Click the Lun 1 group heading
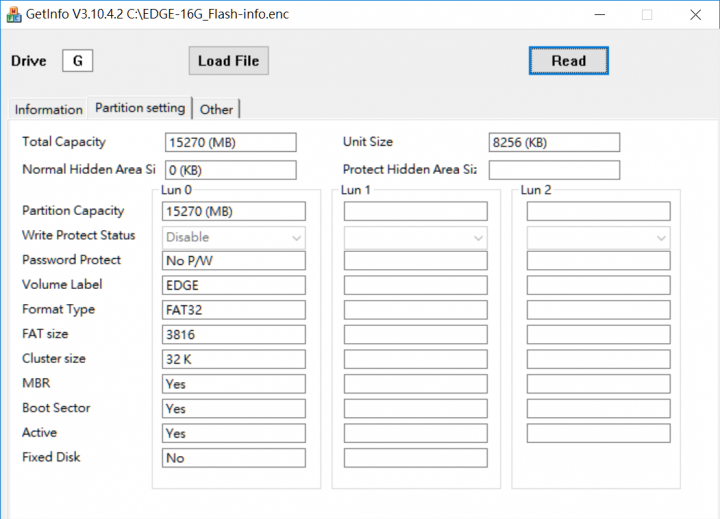Image resolution: width=720 pixels, height=519 pixels. coord(355,190)
